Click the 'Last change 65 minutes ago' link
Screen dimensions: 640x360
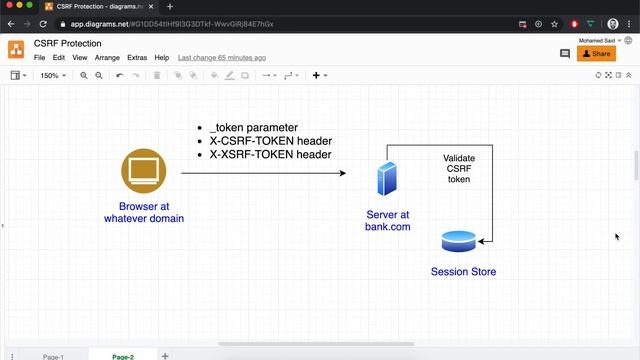point(222,58)
